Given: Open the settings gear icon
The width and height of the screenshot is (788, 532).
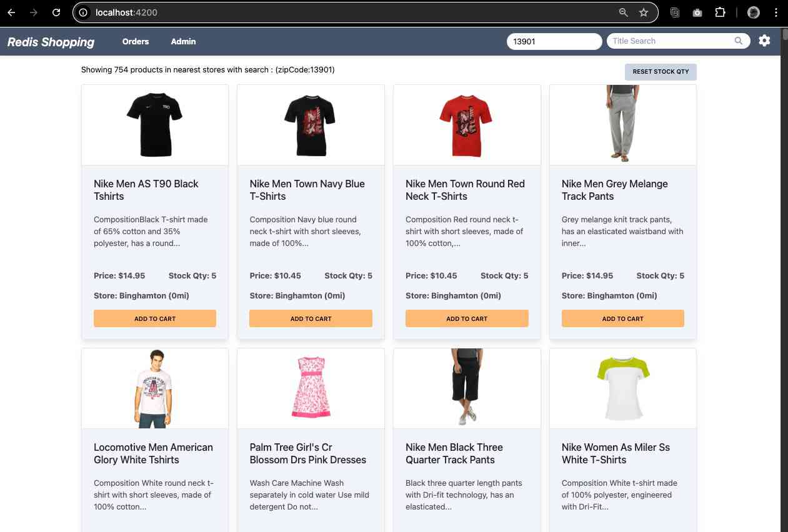Looking at the screenshot, I should click(764, 41).
